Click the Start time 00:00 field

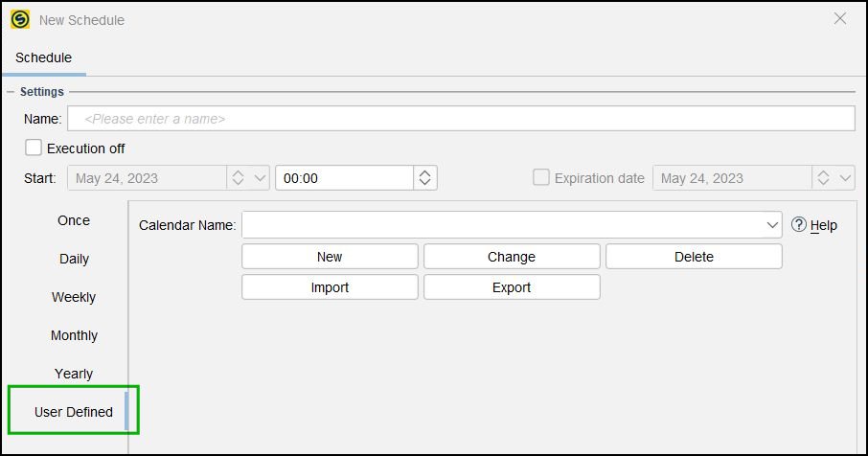pos(344,177)
